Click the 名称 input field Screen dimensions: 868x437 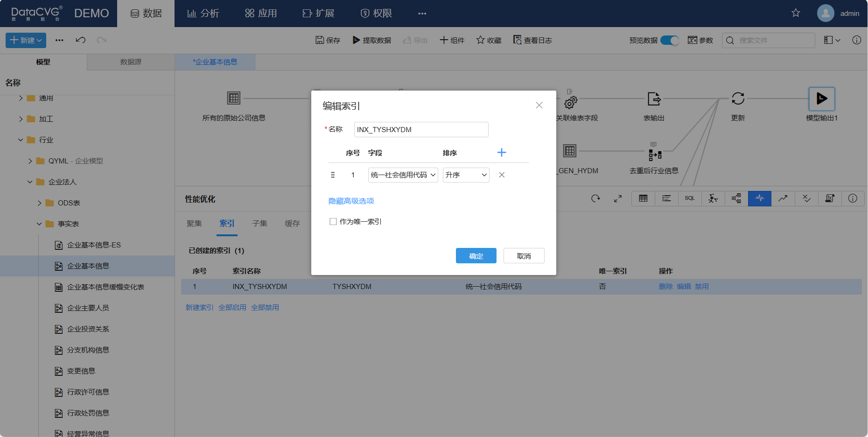point(421,130)
